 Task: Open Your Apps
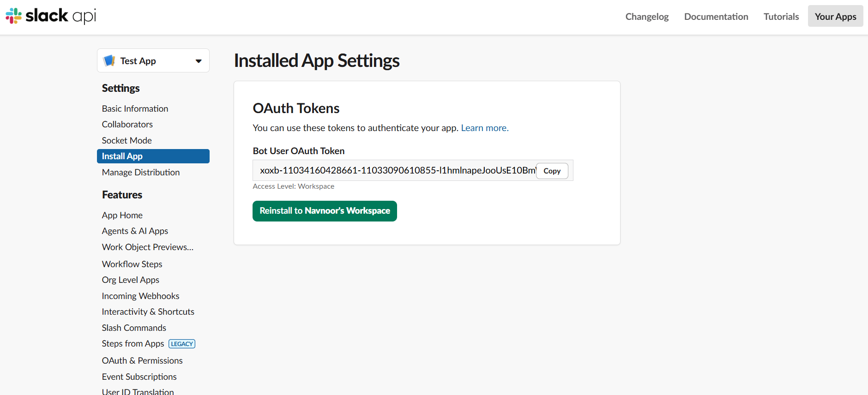pyautogui.click(x=835, y=16)
